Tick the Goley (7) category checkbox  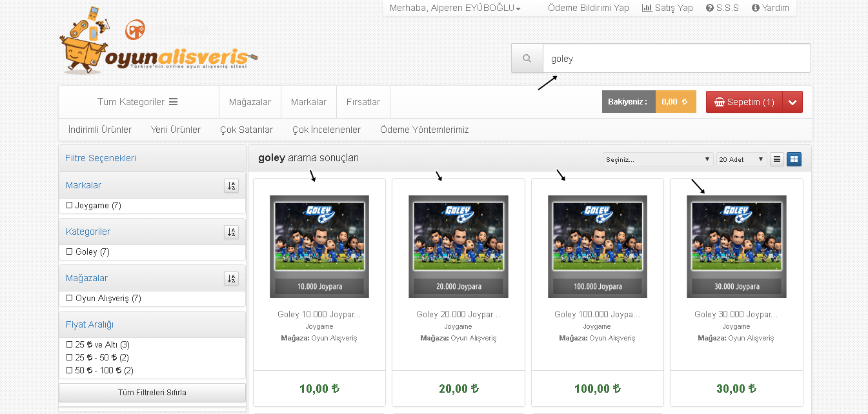click(x=69, y=251)
